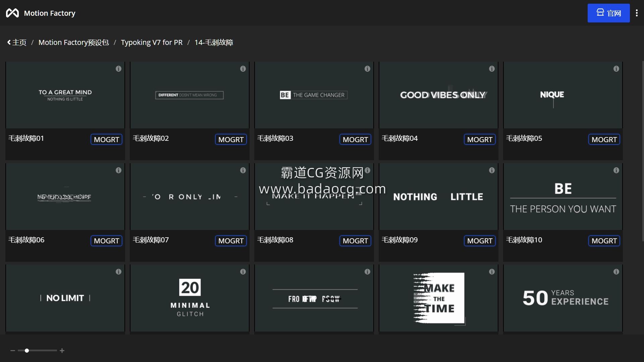This screenshot has width=644, height=362.
Task: Show info for 20 MINIMAL GLITCH preset
Action: point(243,272)
